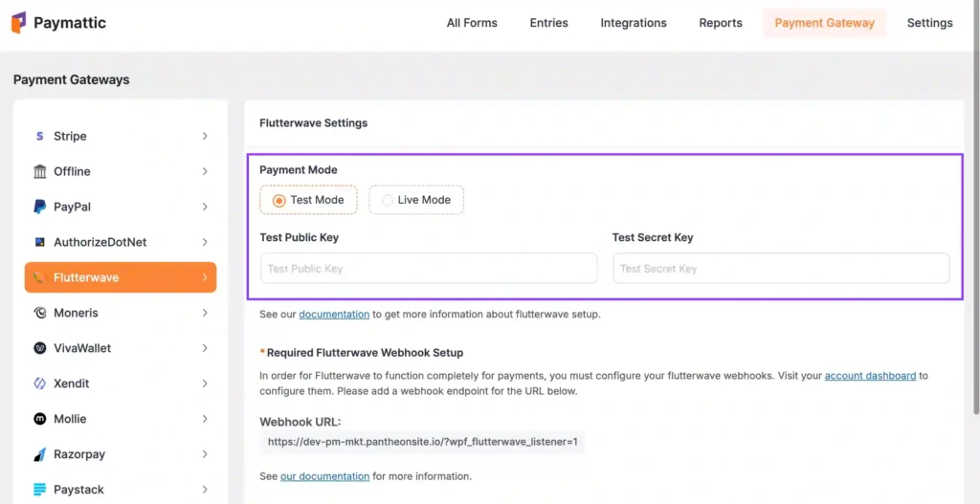This screenshot has height=504, width=980.
Task: Go to the Entries tab
Action: [548, 23]
